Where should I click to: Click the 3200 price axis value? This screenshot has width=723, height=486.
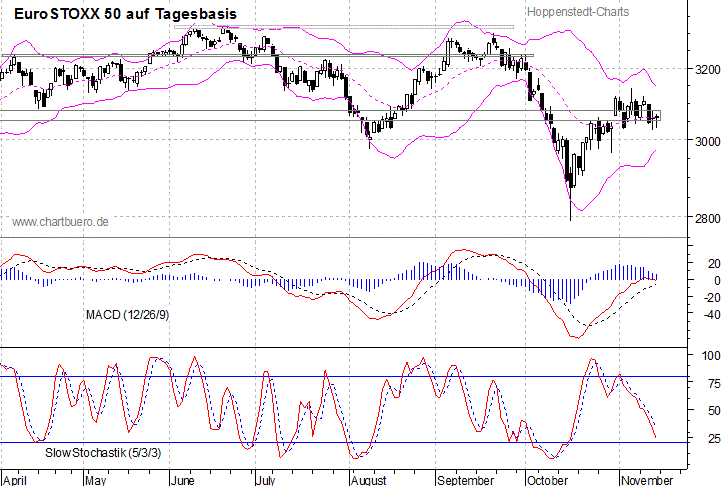click(x=707, y=70)
